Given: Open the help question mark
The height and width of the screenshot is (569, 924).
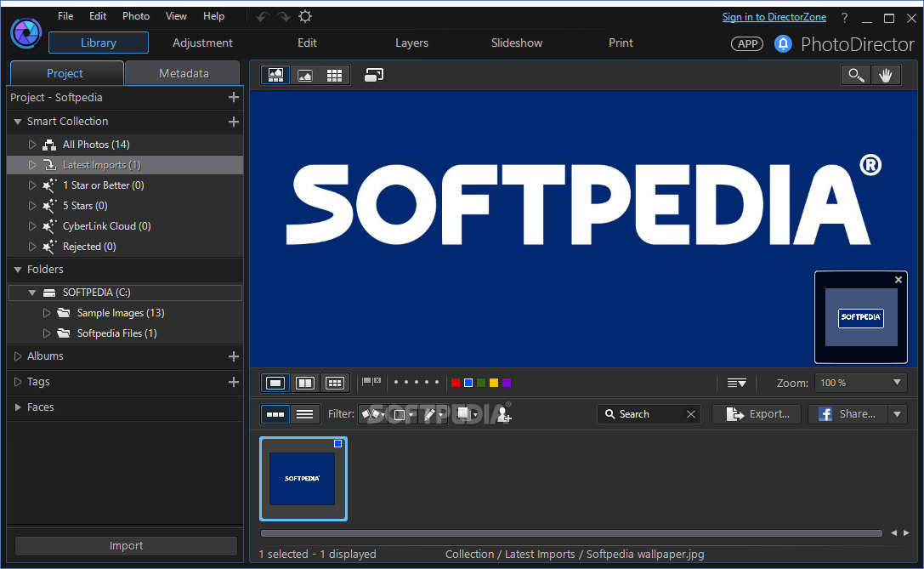Looking at the screenshot, I should pyautogui.click(x=844, y=18).
